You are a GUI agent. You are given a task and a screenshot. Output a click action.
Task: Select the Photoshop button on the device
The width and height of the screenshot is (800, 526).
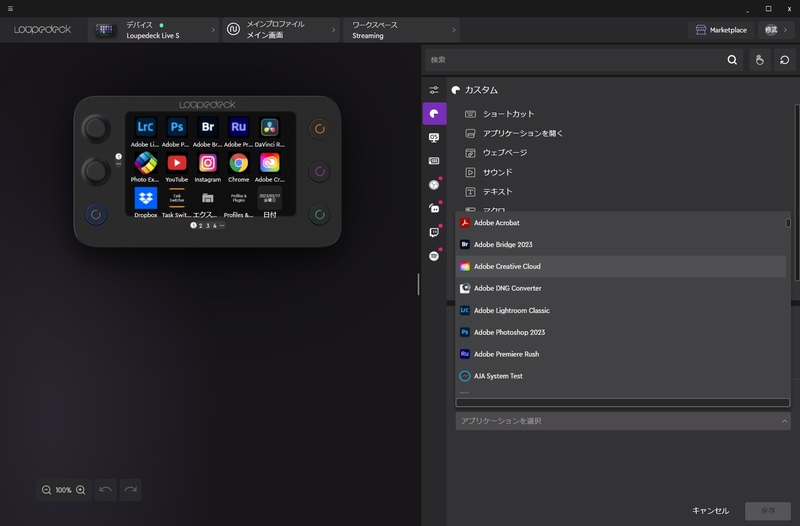pos(177,127)
